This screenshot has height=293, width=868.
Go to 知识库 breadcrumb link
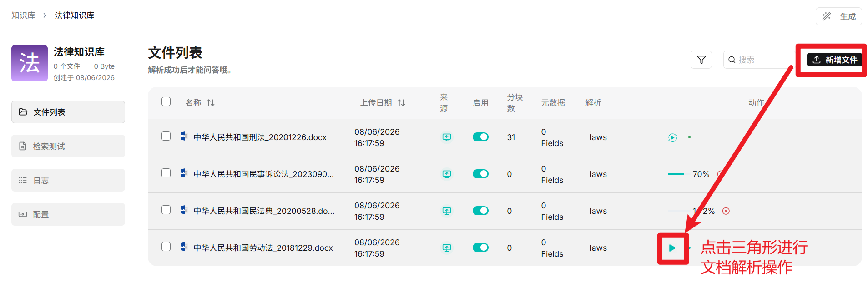23,15
